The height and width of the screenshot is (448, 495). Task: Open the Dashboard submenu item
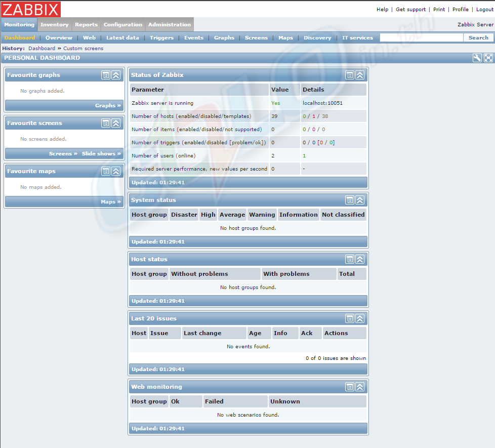[20, 37]
